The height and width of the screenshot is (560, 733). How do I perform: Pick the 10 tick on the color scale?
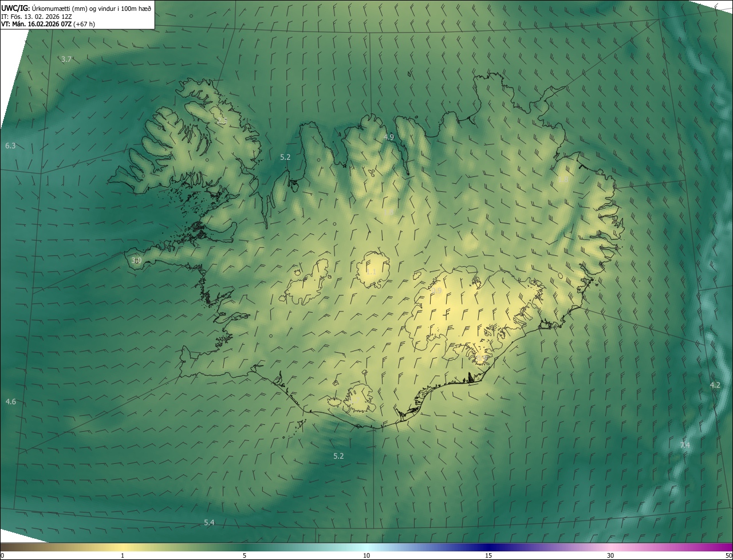coord(366,555)
